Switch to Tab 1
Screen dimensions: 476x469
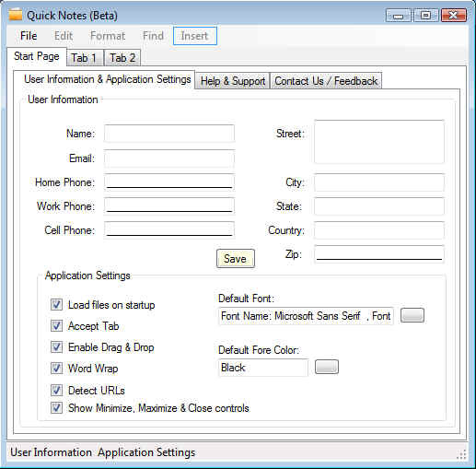85,58
